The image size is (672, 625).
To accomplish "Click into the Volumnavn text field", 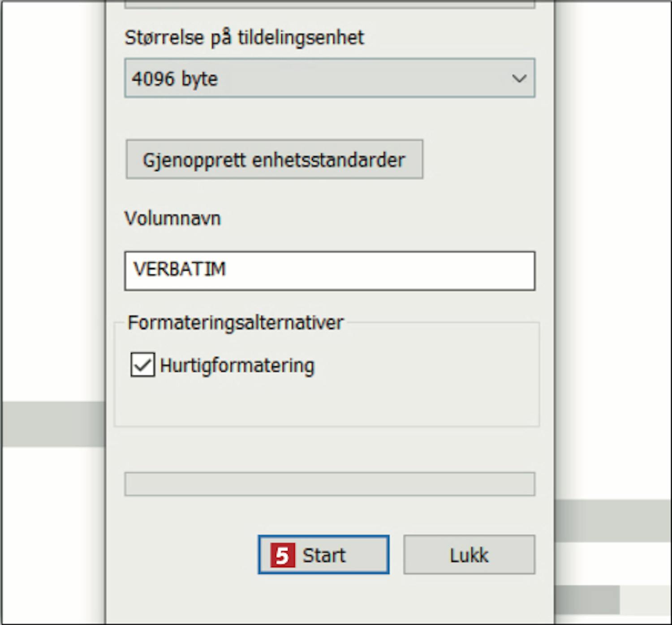I will point(330,271).
